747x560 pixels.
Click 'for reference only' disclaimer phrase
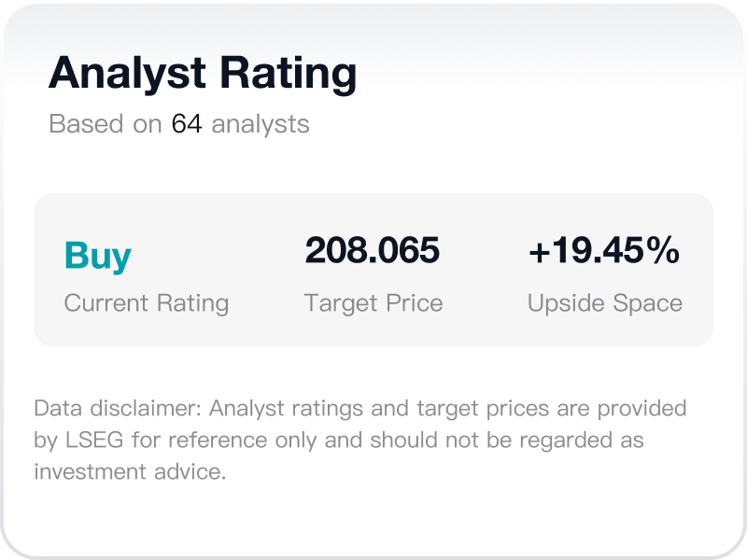pos(223,440)
